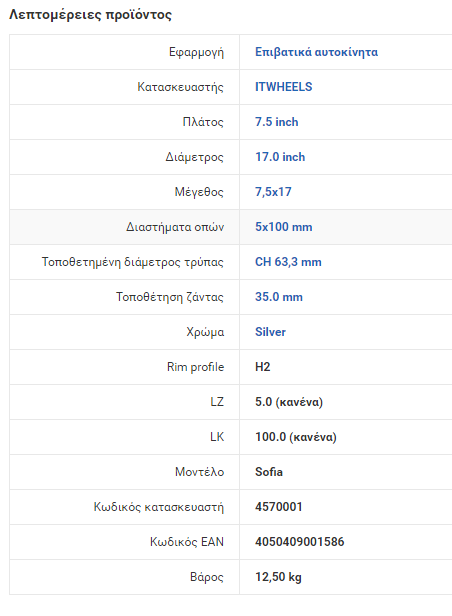Screen dimensions: 452x616
Task: Click the 35.0 mm offset link
Action: coord(279,297)
